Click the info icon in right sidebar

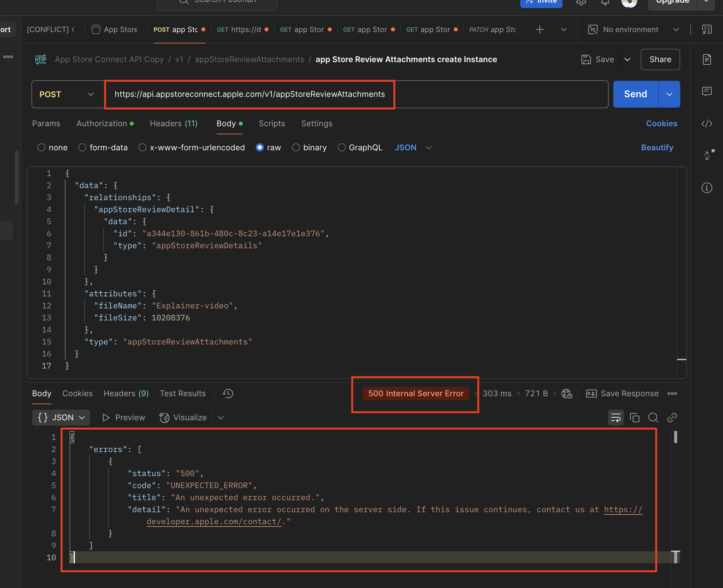click(x=706, y=188)
